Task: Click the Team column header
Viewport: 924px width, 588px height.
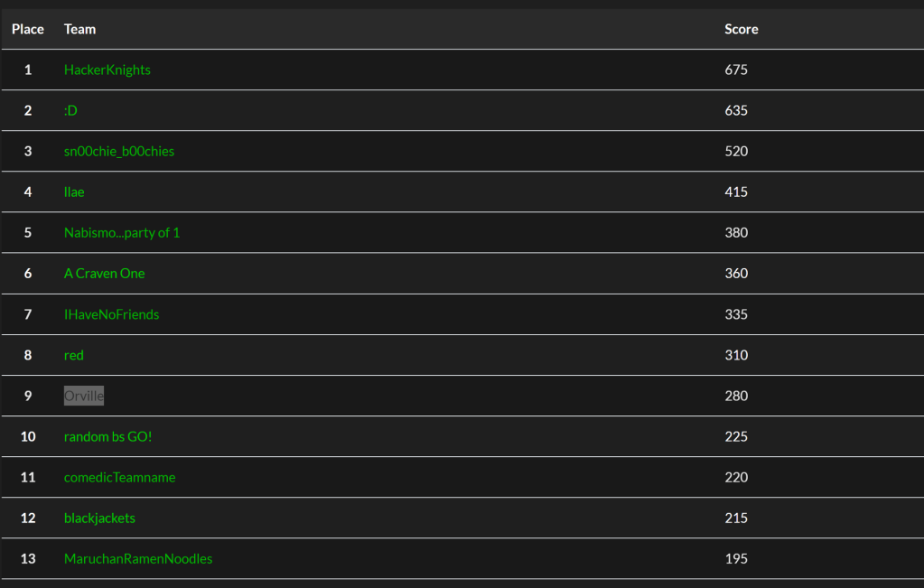Action: tap(79, 29)
